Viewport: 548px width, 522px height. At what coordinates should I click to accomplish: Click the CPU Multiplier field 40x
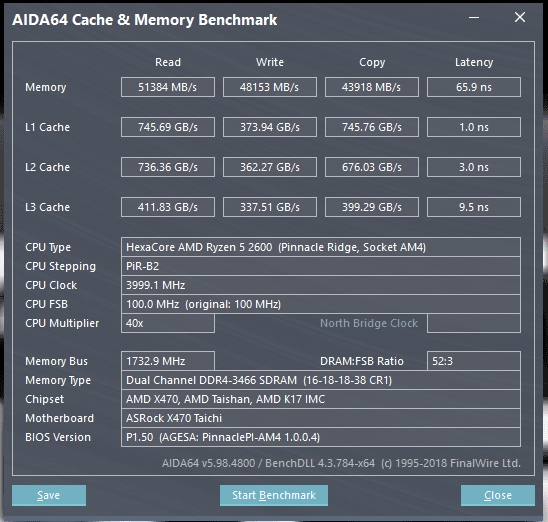tap(168, 323)
